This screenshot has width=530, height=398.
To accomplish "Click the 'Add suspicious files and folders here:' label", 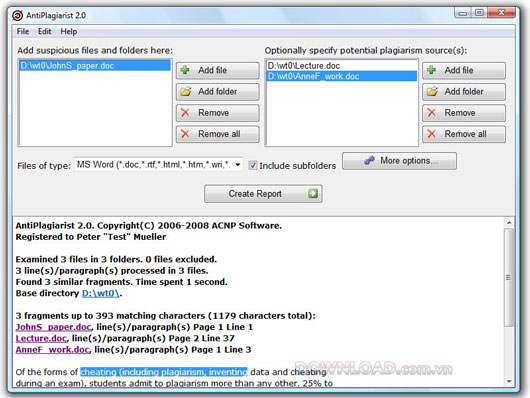I will tap(95, 50).
